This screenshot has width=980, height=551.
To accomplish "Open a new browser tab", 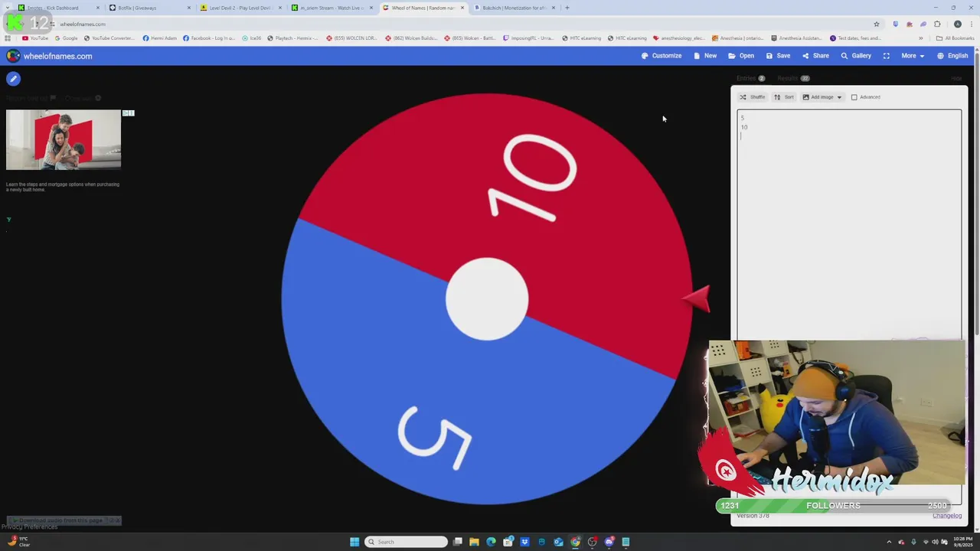I will tap(567, 8).
